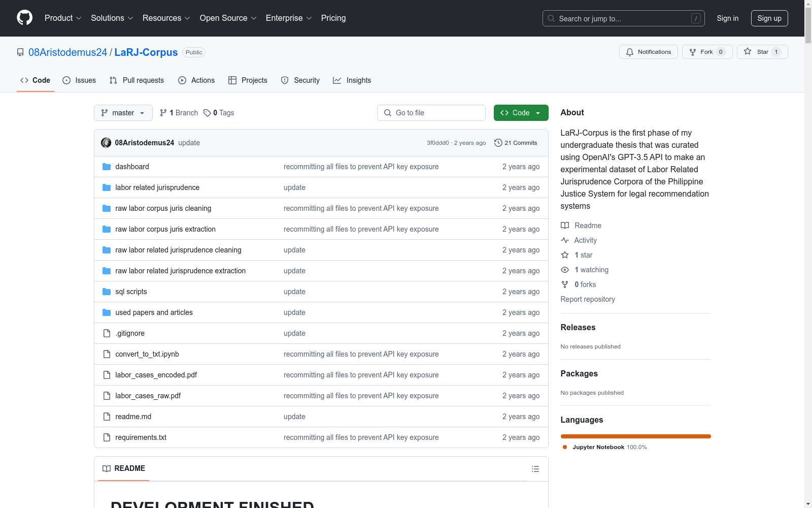Go to the Pricing page

(x=333, y=18)
